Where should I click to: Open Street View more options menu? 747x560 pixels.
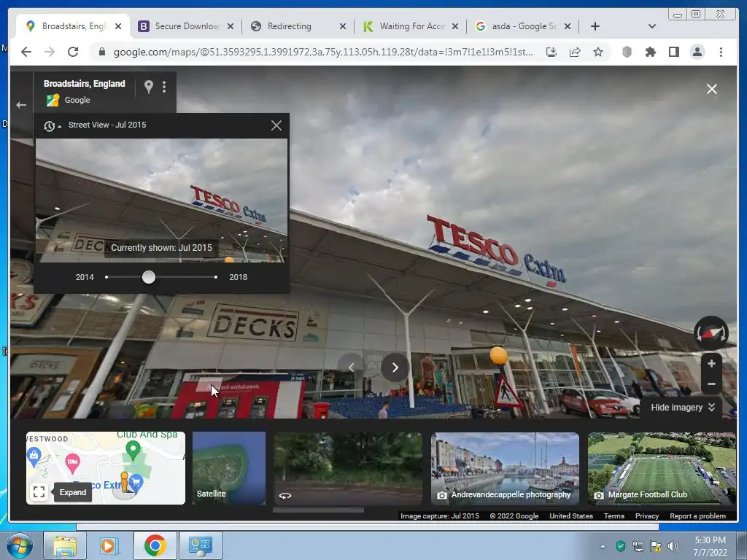(x=164, y=87)
